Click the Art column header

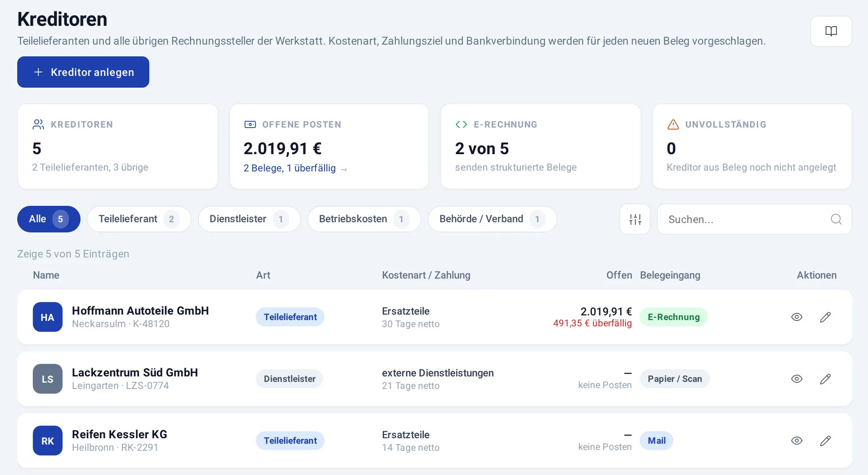[263, 275]
